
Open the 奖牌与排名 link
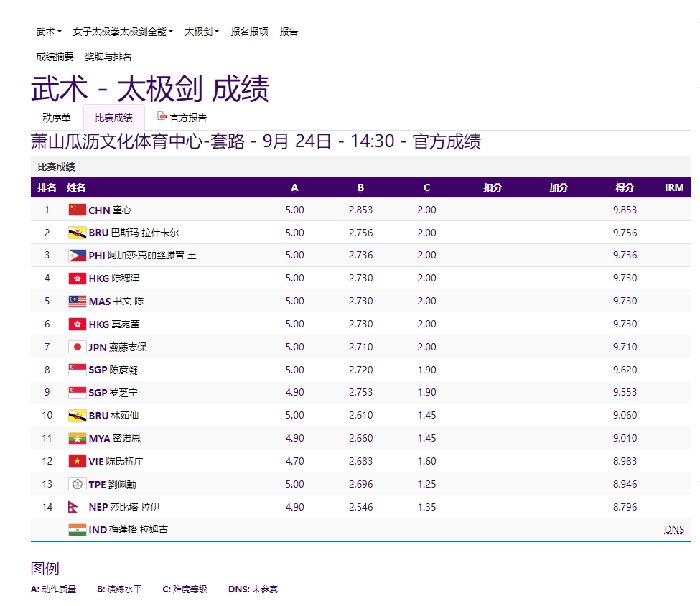(x=108, y=57)
